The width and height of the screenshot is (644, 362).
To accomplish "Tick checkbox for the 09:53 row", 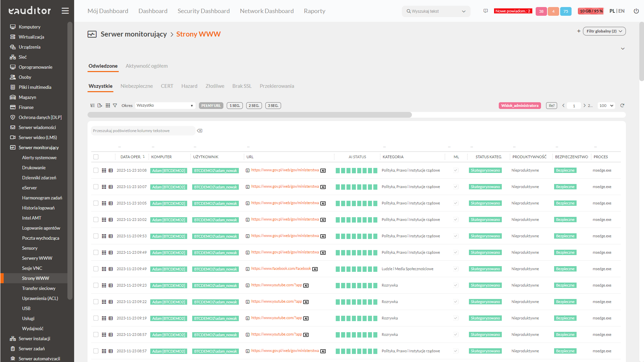I will pyautogui.click(x=96, y=236).
